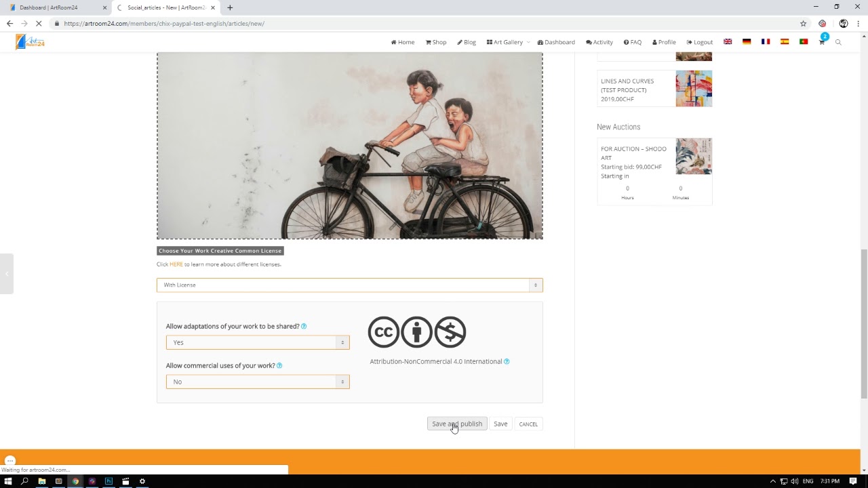Open File Explorer from the taskbar

(42, 481)
